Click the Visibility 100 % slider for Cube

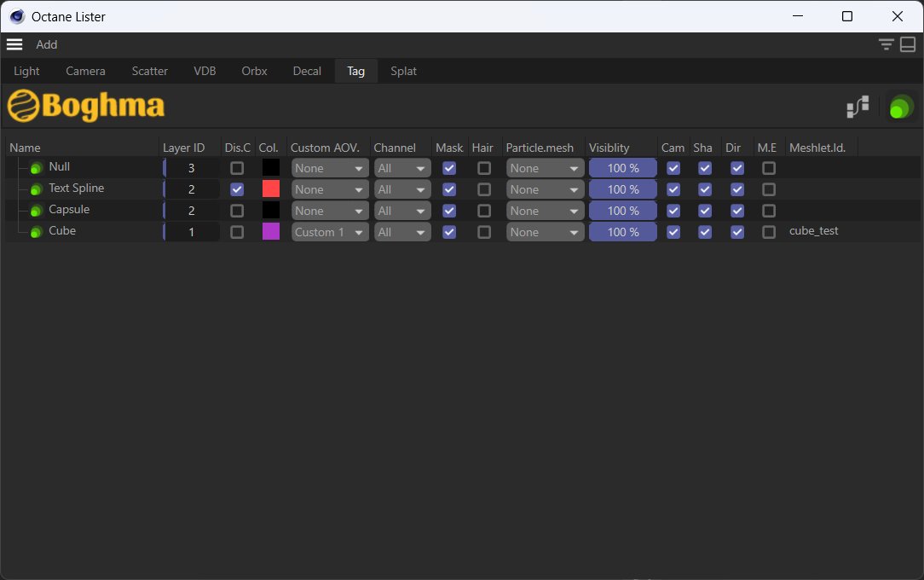tap(623, 232)
